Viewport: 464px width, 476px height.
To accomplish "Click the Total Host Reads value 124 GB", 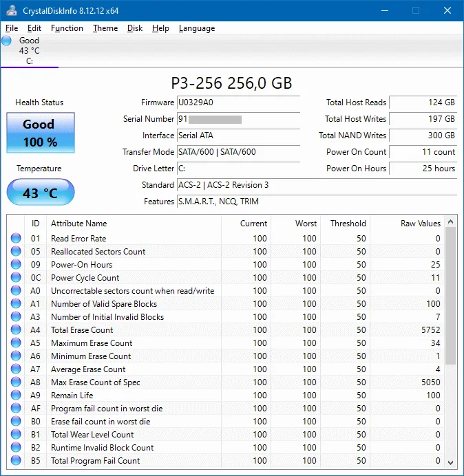I will (x=423, y=102).
